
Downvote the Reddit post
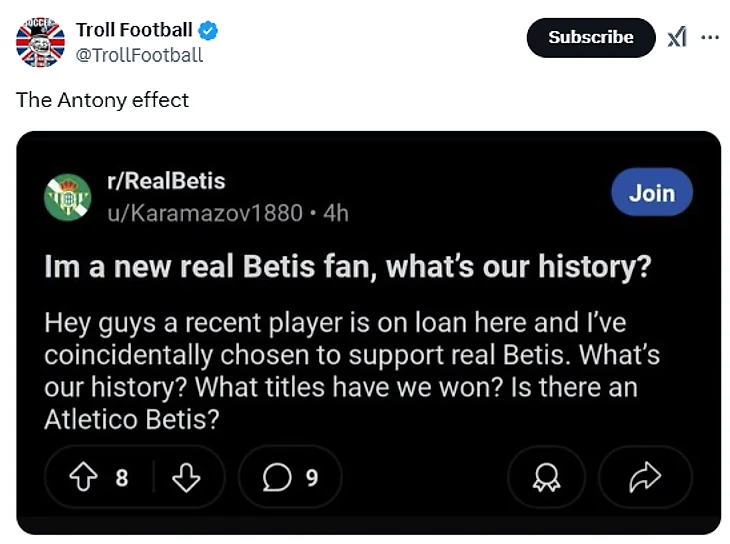(186, 478)
